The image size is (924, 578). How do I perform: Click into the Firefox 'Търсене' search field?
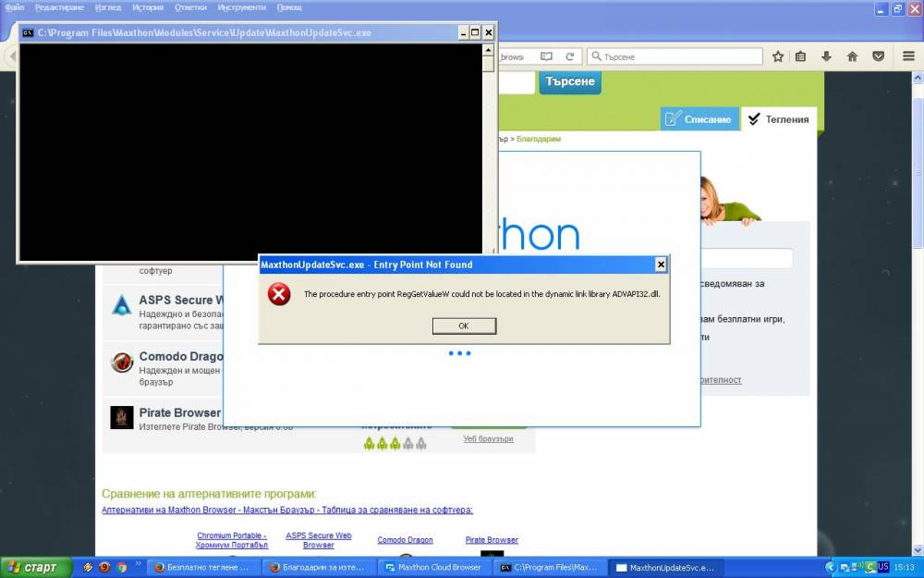675,56
